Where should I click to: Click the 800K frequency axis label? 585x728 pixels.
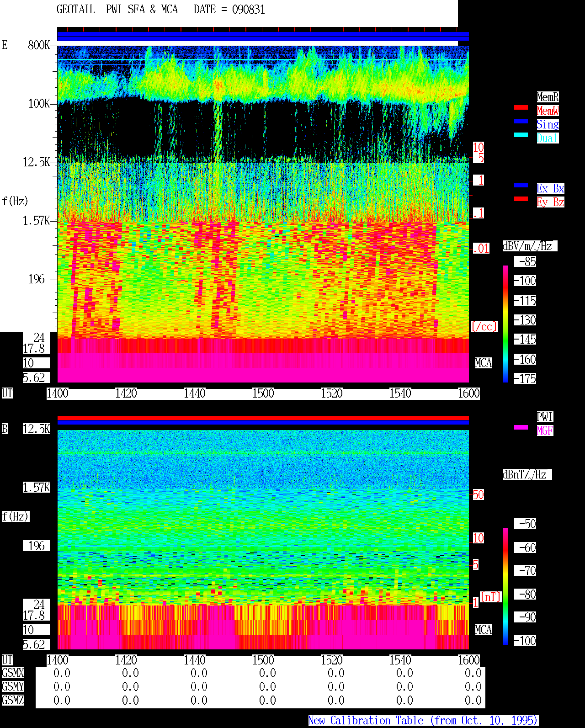(39, 45)
